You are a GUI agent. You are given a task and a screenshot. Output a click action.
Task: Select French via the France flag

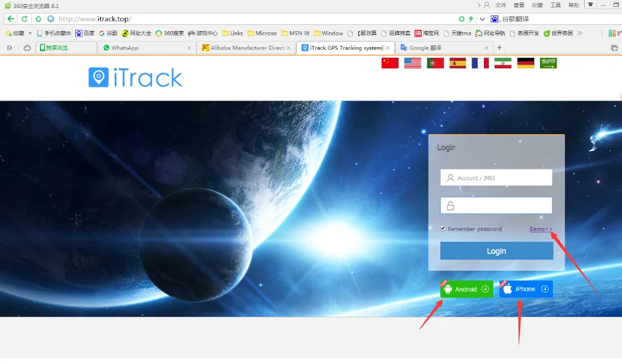tap(480, 63)
